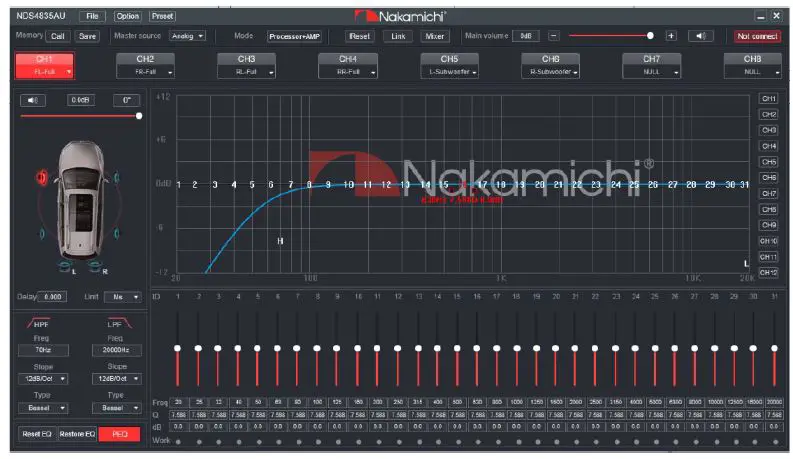Open the Preset menu
Image resolution: width=793 pixels, height=459 pixels.
click(162, 16)
